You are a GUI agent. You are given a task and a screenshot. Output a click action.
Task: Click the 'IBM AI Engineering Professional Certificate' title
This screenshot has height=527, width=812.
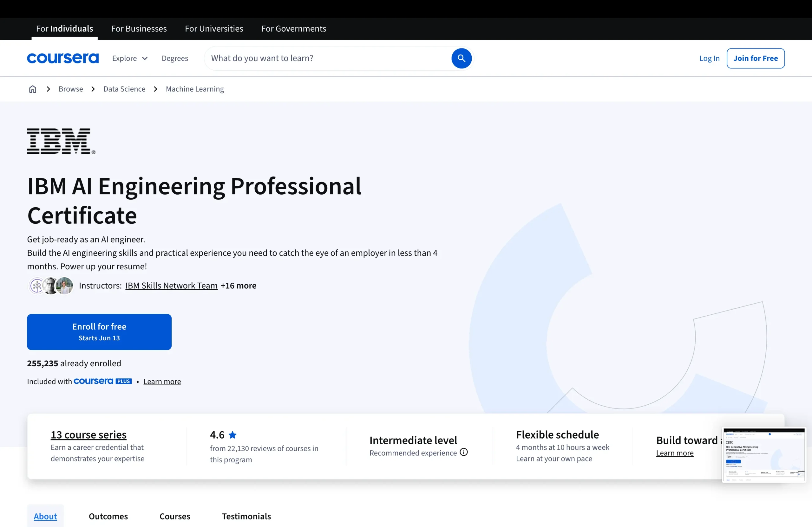click(194, 200)
